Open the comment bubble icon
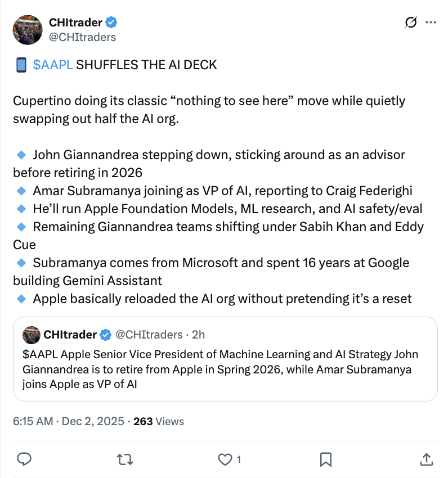448x478 pixels. [25, 460]
